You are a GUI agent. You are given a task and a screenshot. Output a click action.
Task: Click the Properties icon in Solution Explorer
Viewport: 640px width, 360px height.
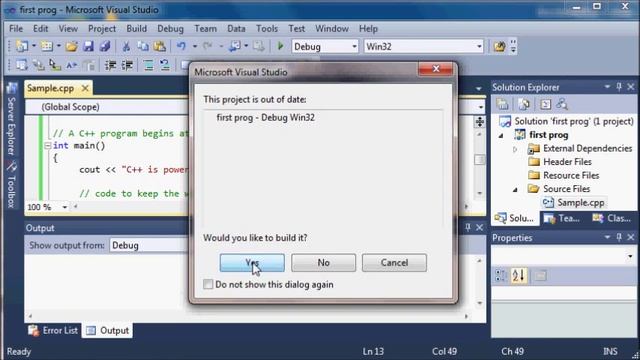(502, 104)
